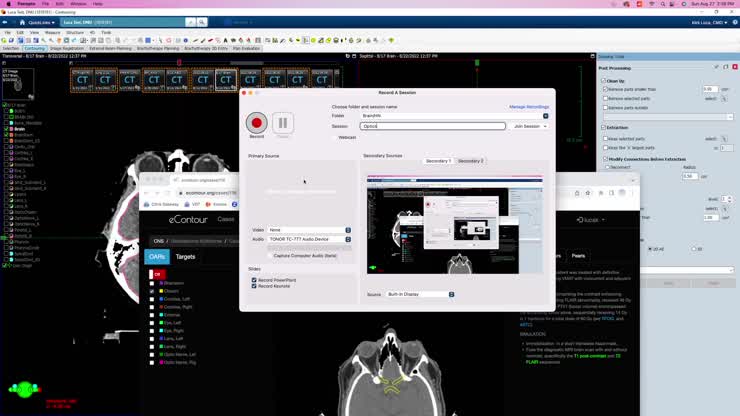Open the VDT bookmark in browser
Viewport: 740px width, 416px height.
pos(193,204)
